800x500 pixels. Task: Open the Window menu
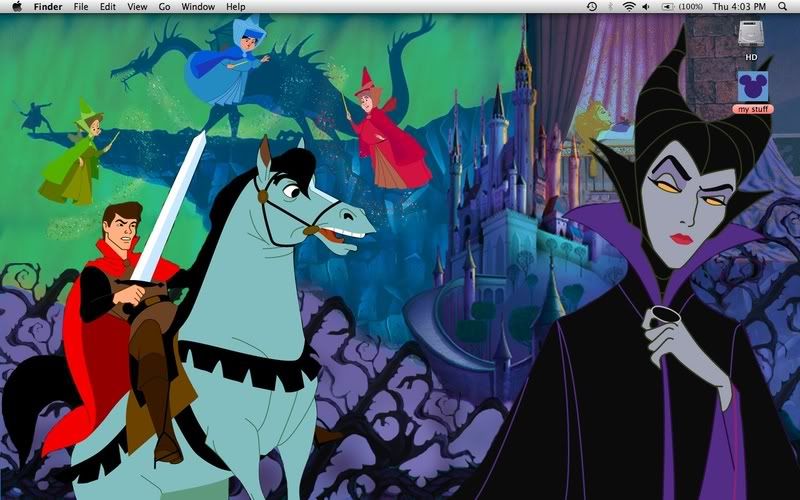[x=198, y=6]
